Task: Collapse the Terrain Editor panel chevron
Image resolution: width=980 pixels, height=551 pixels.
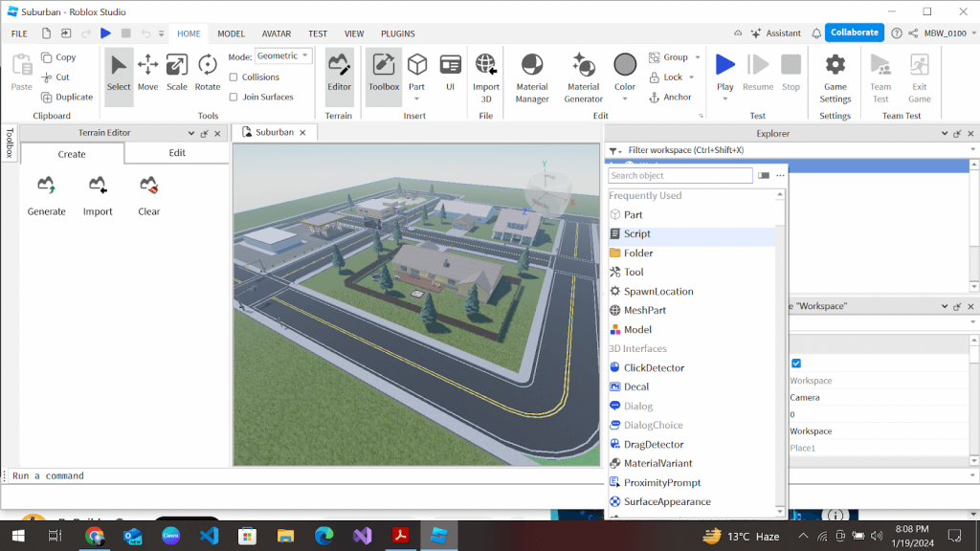Action: 192,133
